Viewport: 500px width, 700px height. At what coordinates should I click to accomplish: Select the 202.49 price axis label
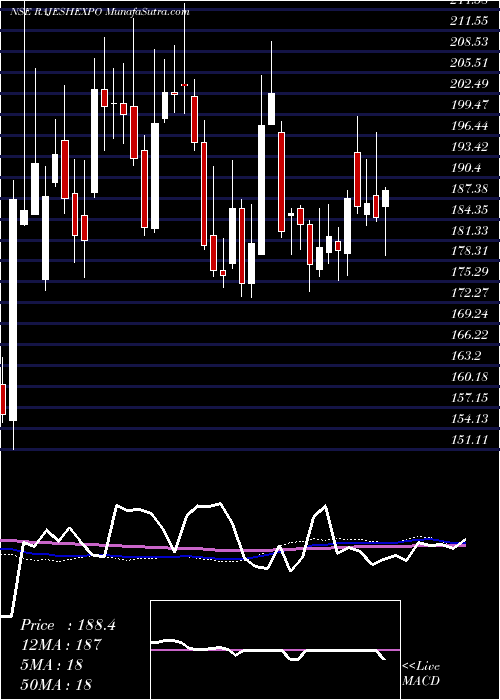point(468,83)
